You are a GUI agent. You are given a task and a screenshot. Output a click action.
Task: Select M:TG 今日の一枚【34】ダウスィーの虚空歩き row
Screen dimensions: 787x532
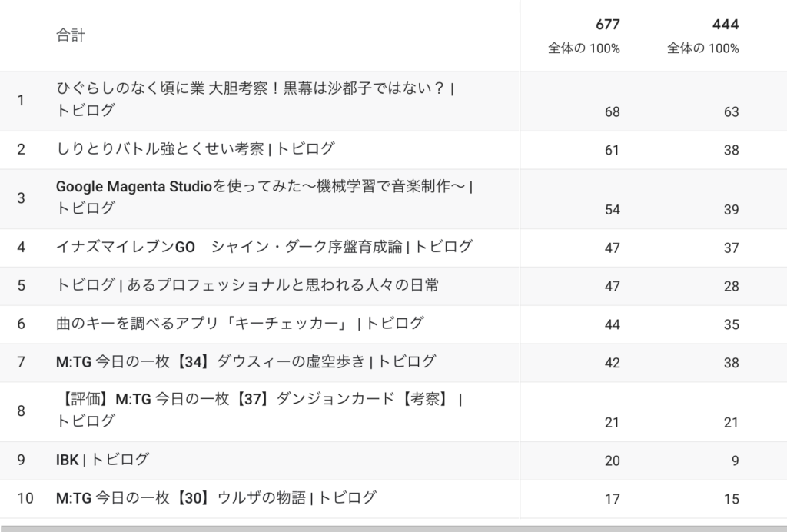(245, 361)
